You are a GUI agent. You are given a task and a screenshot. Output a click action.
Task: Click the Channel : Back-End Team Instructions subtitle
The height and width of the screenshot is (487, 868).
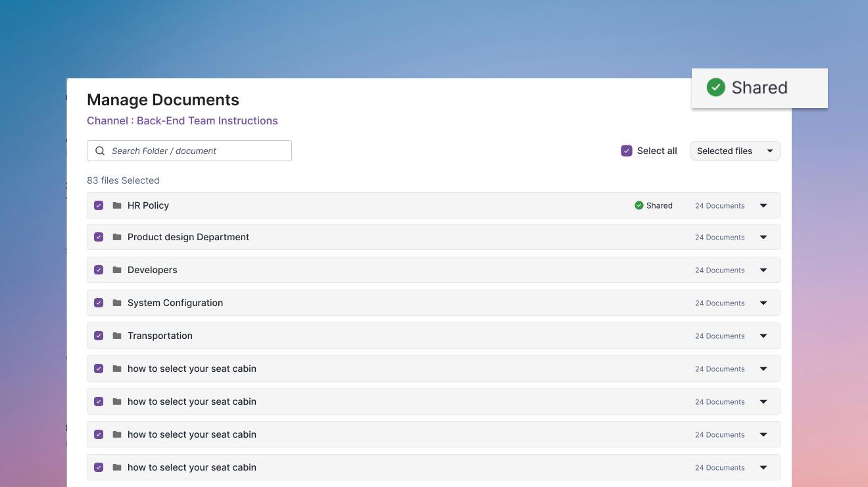click(182, 120)
